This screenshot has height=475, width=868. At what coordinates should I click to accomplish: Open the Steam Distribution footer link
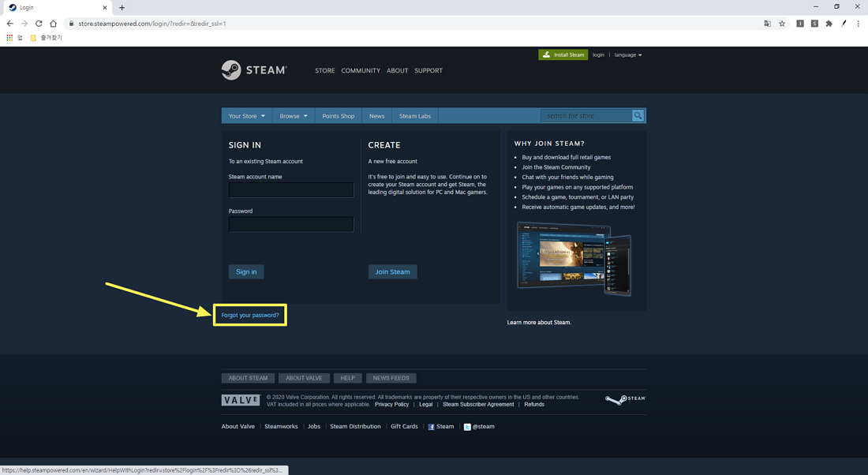click(355, 426)
